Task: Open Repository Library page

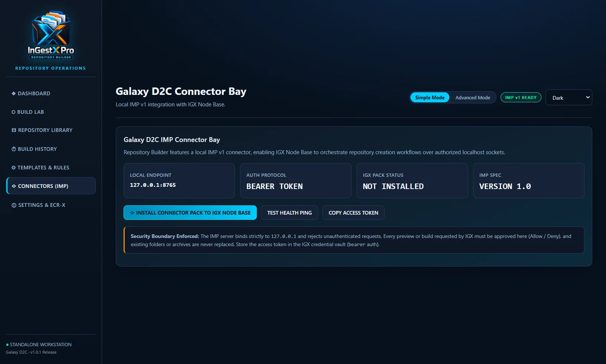Action: tap(51, 130)
